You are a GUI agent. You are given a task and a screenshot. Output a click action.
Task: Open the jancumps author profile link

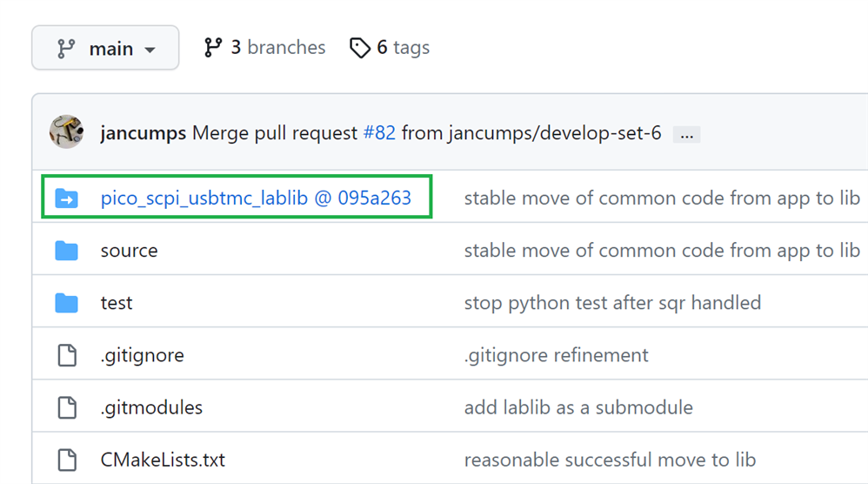(143, 133)
